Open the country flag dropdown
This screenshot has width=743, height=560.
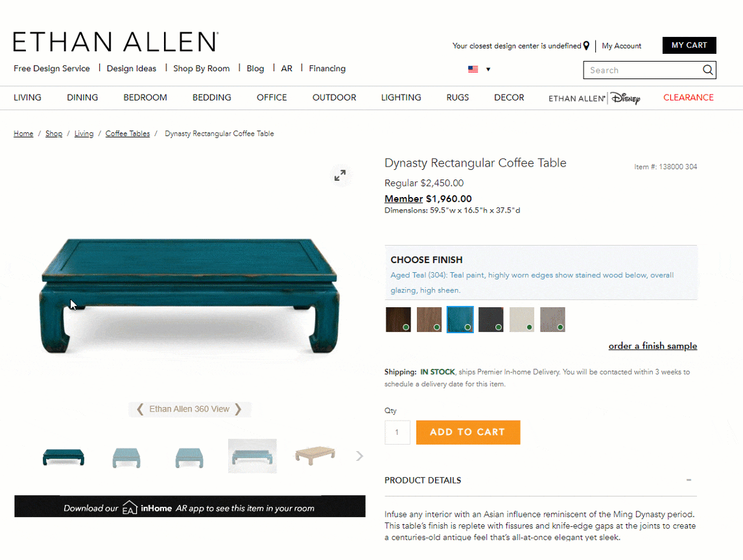click(x=479, y=69)
